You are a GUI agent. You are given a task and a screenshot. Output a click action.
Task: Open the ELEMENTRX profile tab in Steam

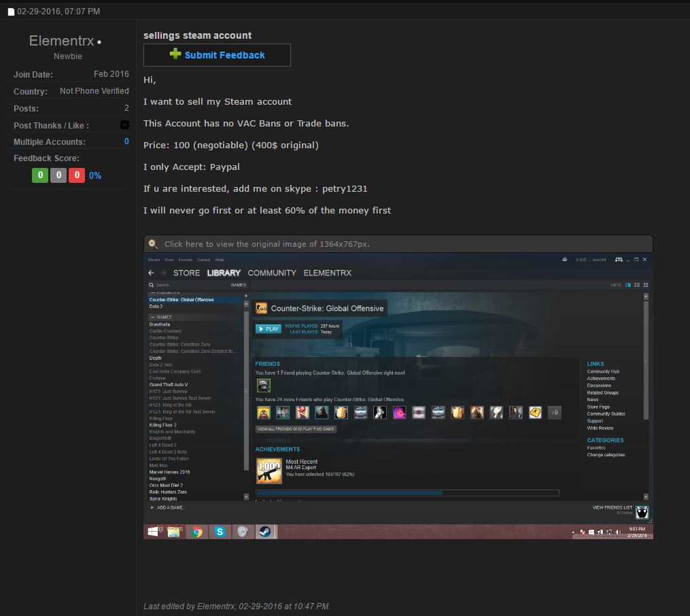[x=328, y=273]
